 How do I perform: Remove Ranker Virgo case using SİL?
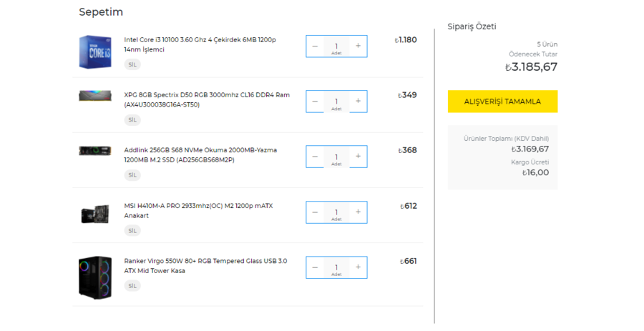[132, 285]
